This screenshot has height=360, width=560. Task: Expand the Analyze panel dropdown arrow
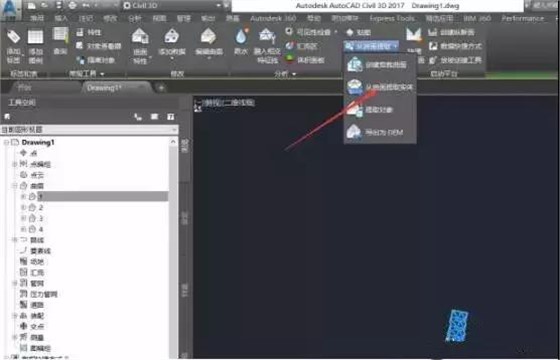point(294,74)
